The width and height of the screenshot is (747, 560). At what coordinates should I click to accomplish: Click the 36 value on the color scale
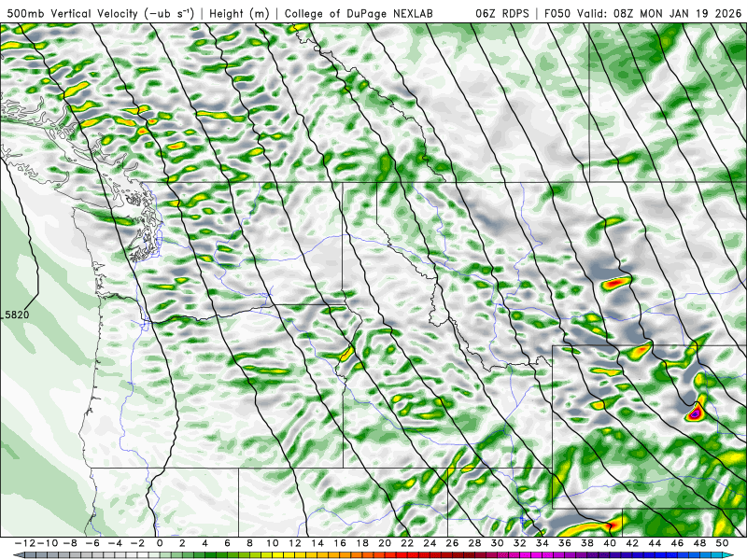(x=565, y=543)
